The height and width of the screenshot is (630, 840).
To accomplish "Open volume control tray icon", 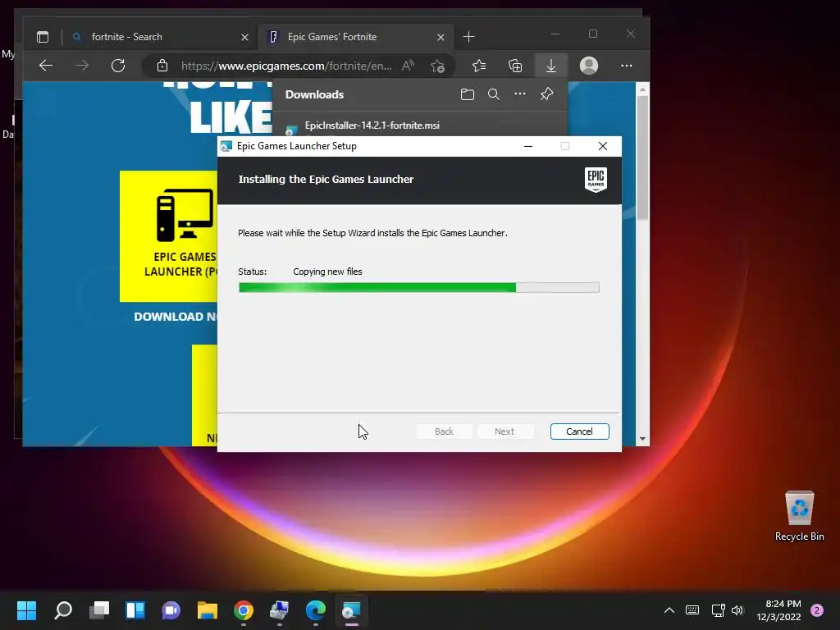I will pyautogui.click(x=737, y=610).
